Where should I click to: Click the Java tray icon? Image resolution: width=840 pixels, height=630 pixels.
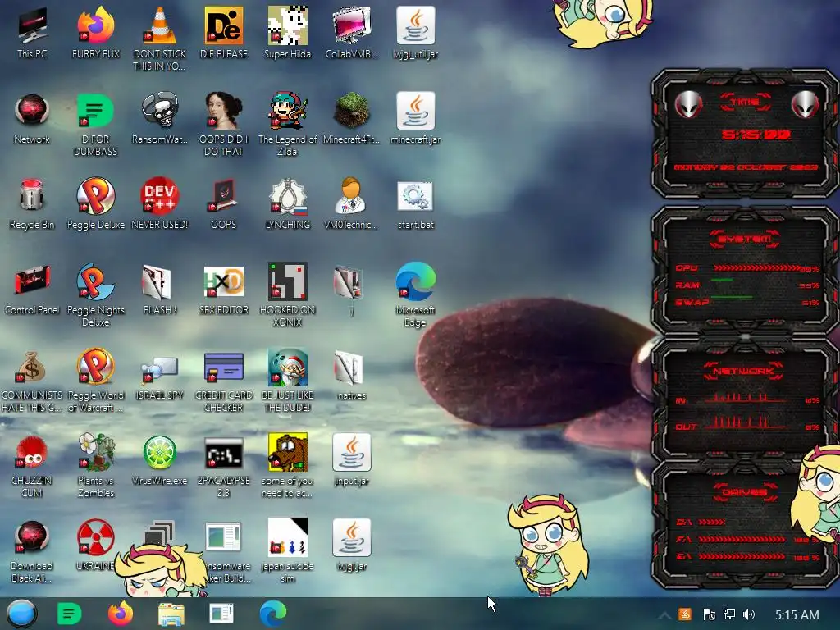685,614
